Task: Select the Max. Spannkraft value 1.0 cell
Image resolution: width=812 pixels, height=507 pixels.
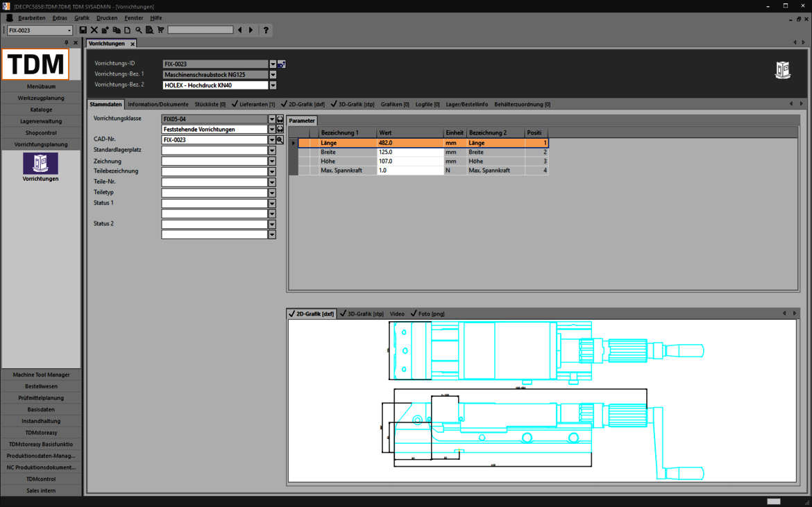Action: [x=410, y=170]
